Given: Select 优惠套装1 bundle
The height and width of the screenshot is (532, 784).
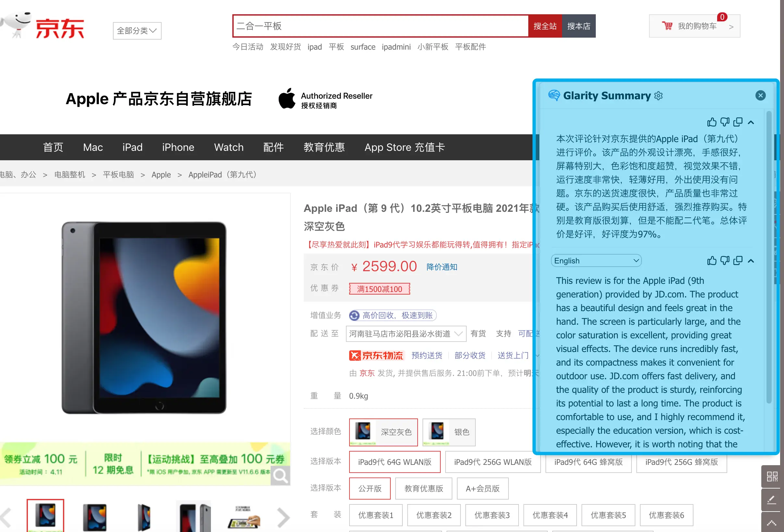Looking at the screenshot, I should click(376, 515).
